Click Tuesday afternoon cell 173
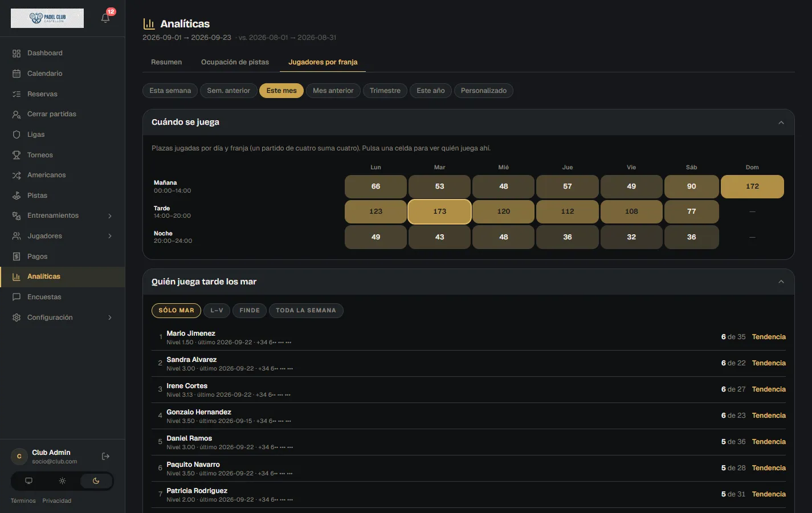Image resolution: width=812 pixels, height=513 pixels. (x=439, y=211)
